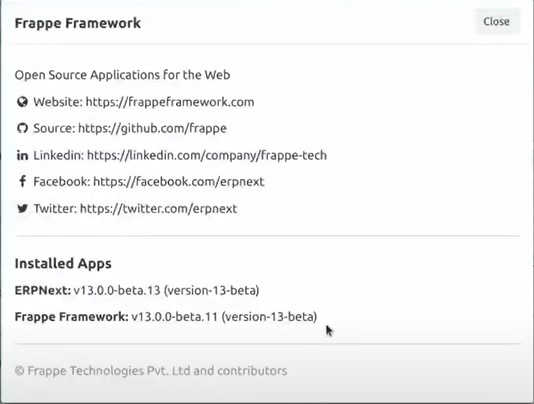Click the Open Source Applications tagline
The image size is (534, 404).
pyautogui.click(x=122, y=75)
